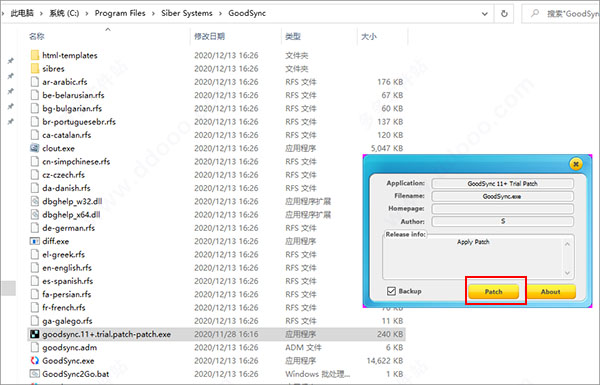Screen dimensions: 600x385
Task: Sort by the 大小 column header
Action: click(x=369, y=36)
